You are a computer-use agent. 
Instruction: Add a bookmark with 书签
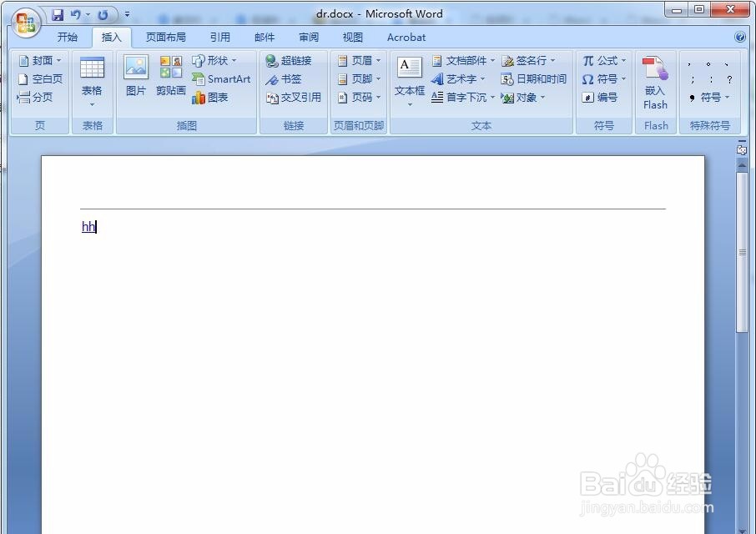pos(284,79)
